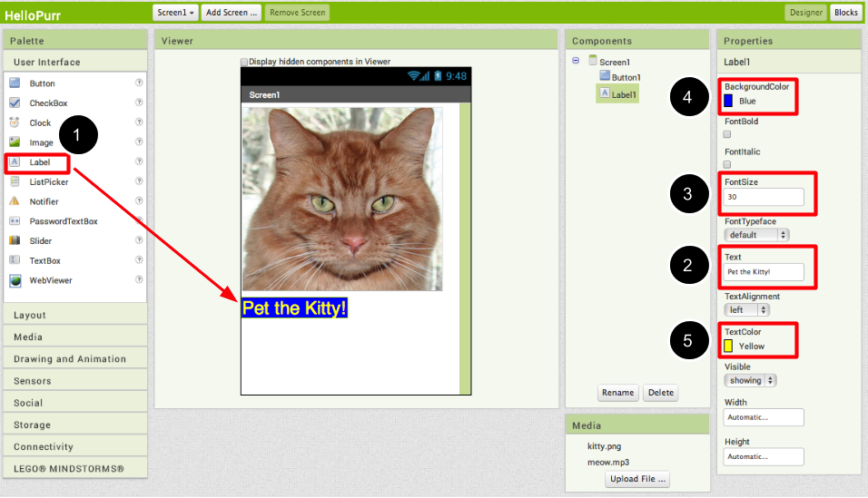
Task: Switch to the Blocks view
Action: pyautogui.click(x=846, y=12)
